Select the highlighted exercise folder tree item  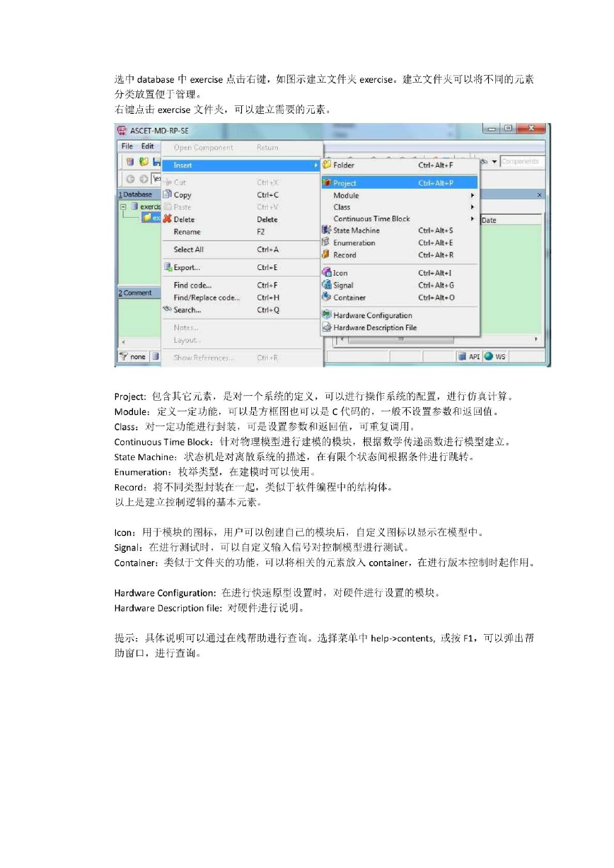click(151, 218)
